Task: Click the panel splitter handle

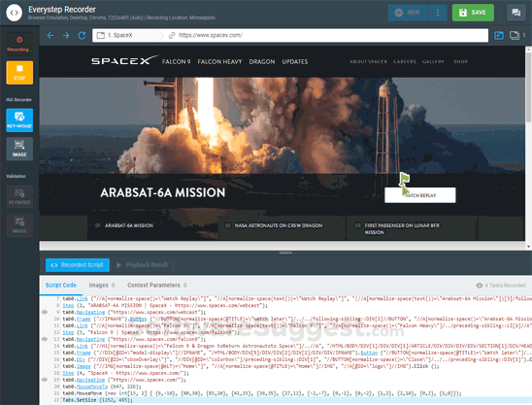Action: [x=285, y=253]
